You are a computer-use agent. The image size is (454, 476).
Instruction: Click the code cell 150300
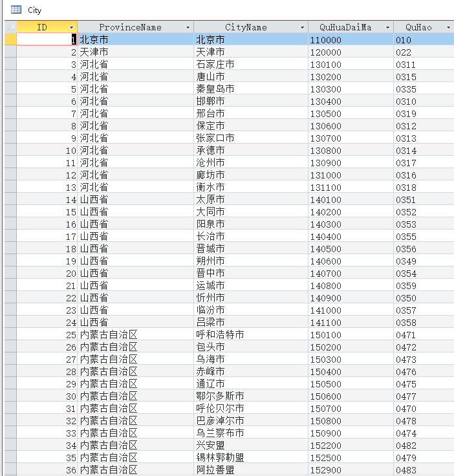click(351, 359)
